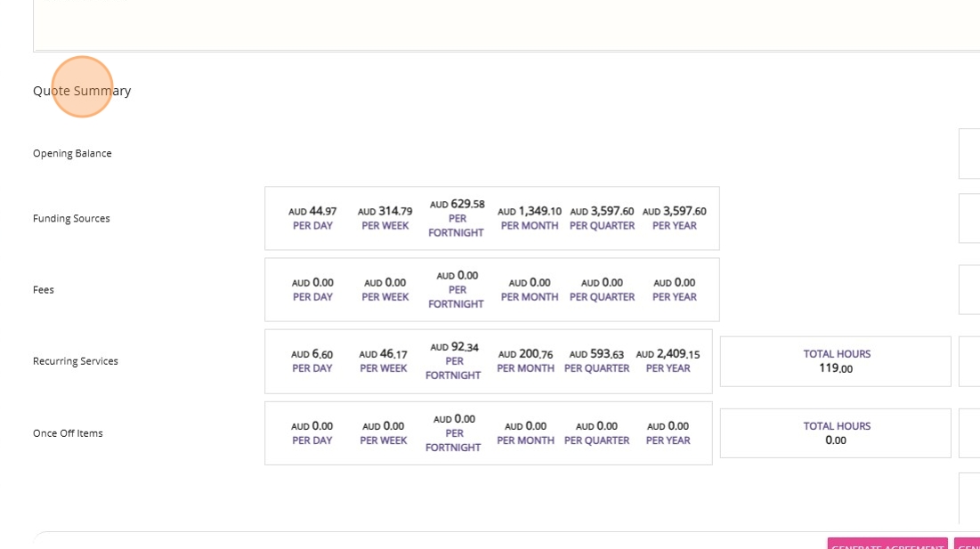Click the Generate Agreement button
The image size is (980, 549).
887,544
